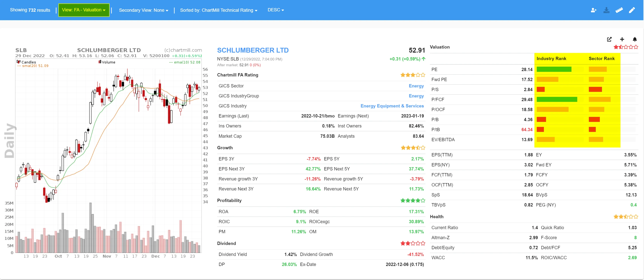Click the P/S Sector Rank red bar
Viewport: 644px width, 280px height.
point(595,89)
